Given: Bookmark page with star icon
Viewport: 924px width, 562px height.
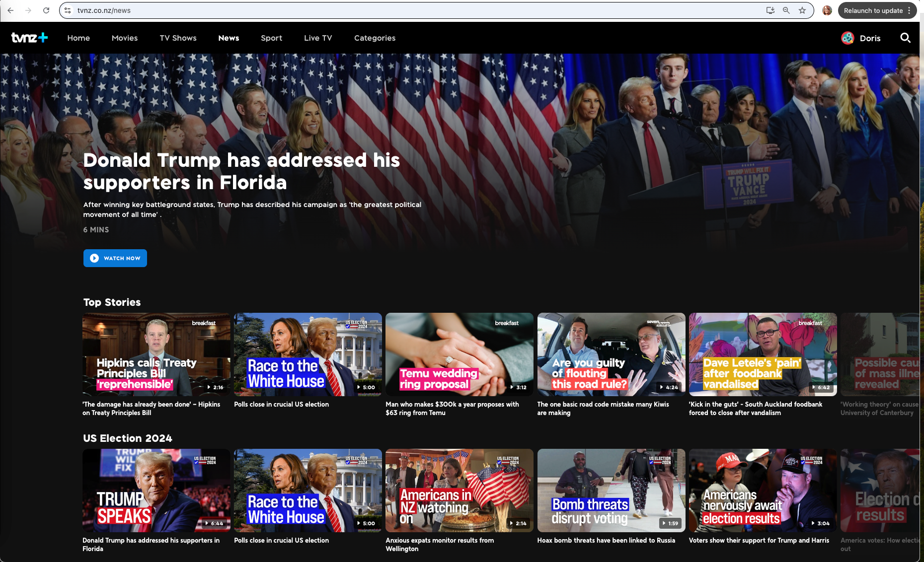Looking at the screenshot, I should (x=802, y=10).
